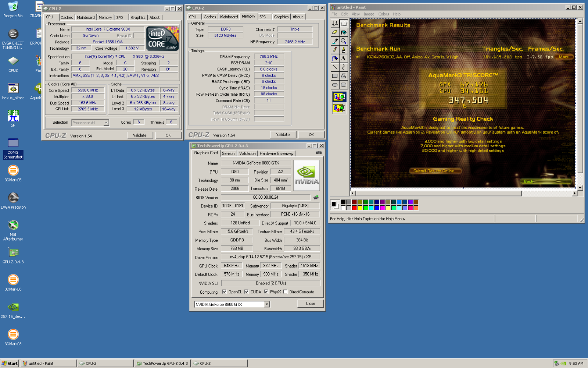Viewport: 588px width, 368px height.
Task: Select the Text tool in Paint
Action: tap(344, 59)
